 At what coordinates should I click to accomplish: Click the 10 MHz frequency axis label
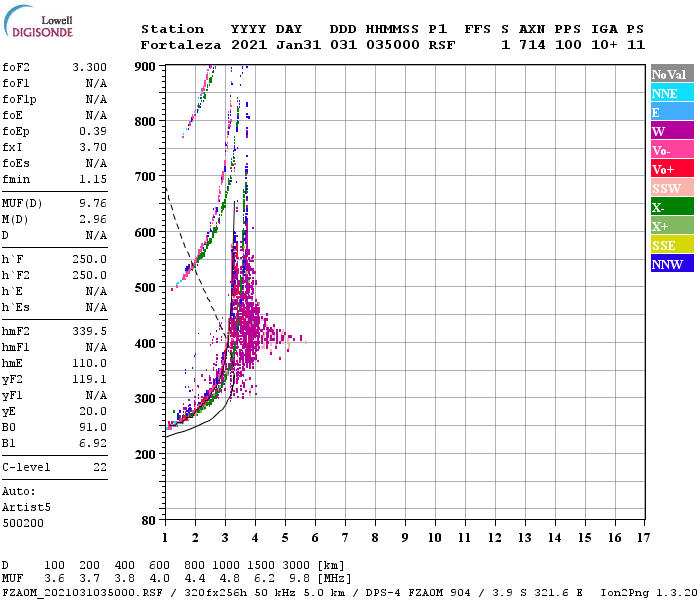(435, 538)
